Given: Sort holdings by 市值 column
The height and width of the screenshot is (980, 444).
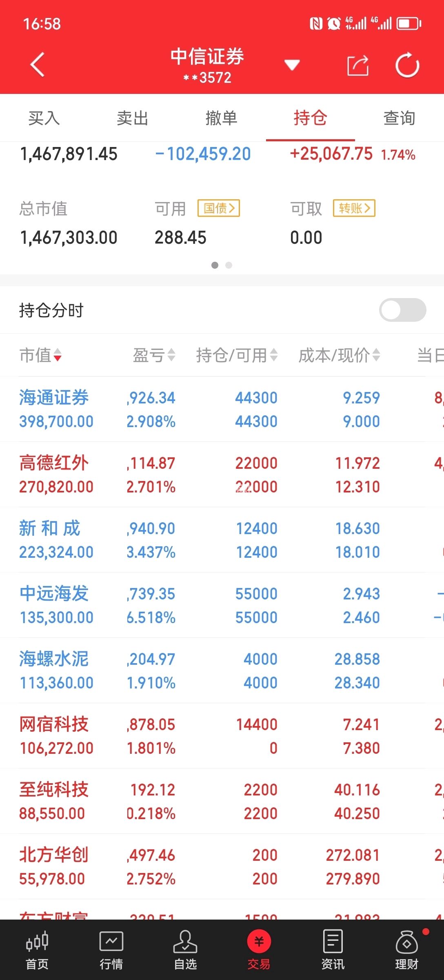Looking at the screenshot, I should coord(40,355).
